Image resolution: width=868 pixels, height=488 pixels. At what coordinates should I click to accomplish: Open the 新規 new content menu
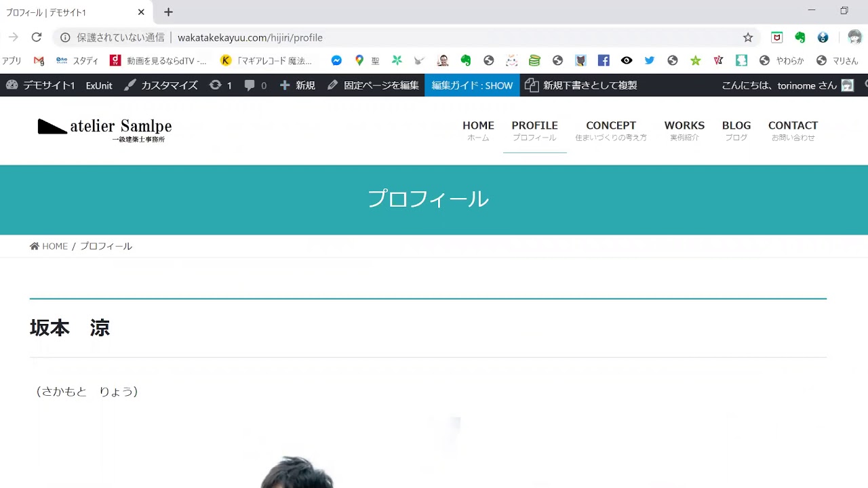coord(297,85)
